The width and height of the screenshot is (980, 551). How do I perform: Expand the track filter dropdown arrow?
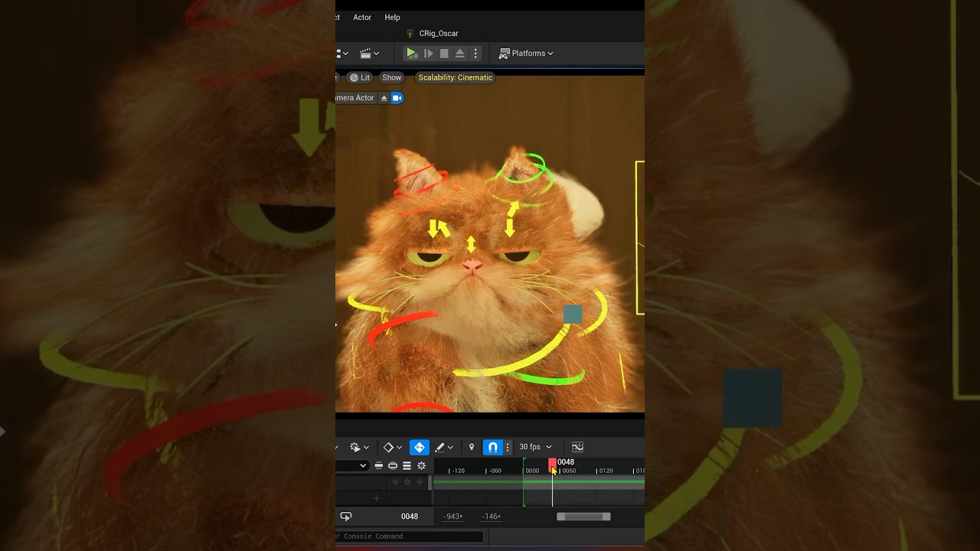pos(363,465)
